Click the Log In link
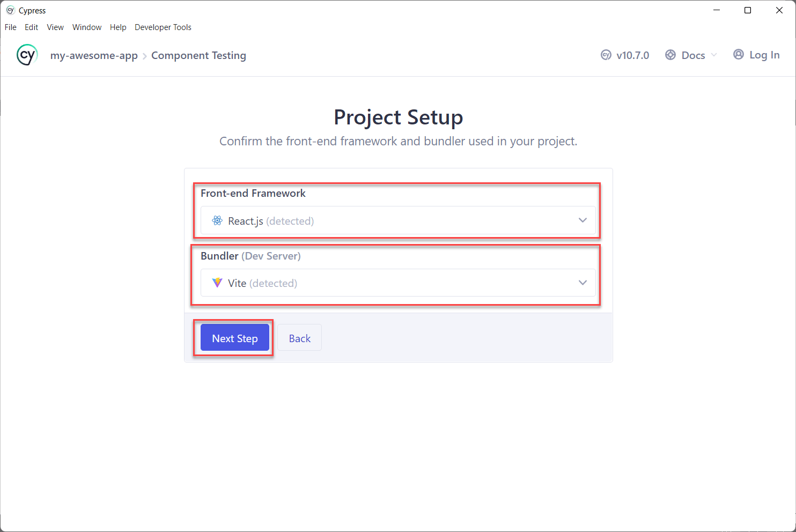This screenshot has height=532, width=796. point(764,55)
